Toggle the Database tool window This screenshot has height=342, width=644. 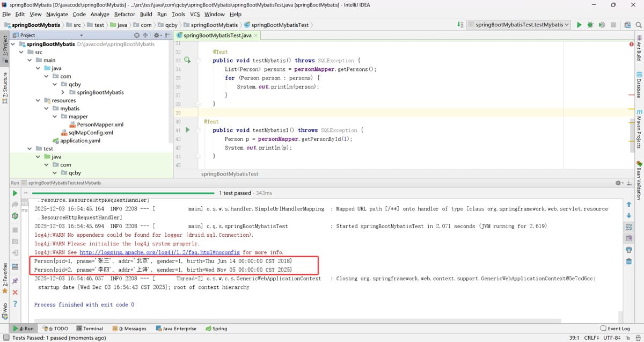639,85
